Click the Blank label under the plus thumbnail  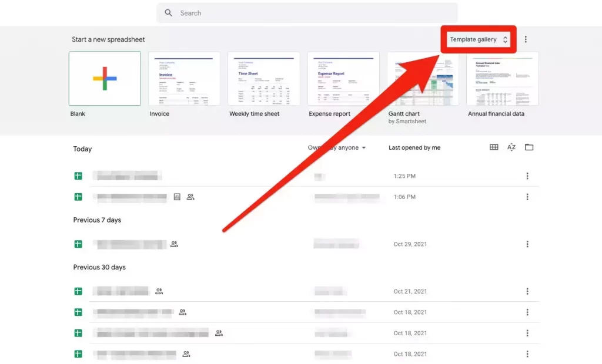pyautogui.click(x=78, y=114)
